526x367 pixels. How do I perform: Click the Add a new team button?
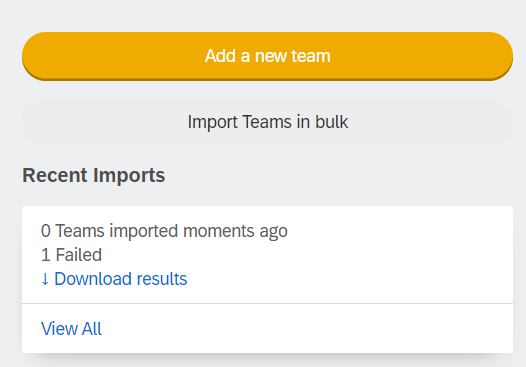(267, 56)
